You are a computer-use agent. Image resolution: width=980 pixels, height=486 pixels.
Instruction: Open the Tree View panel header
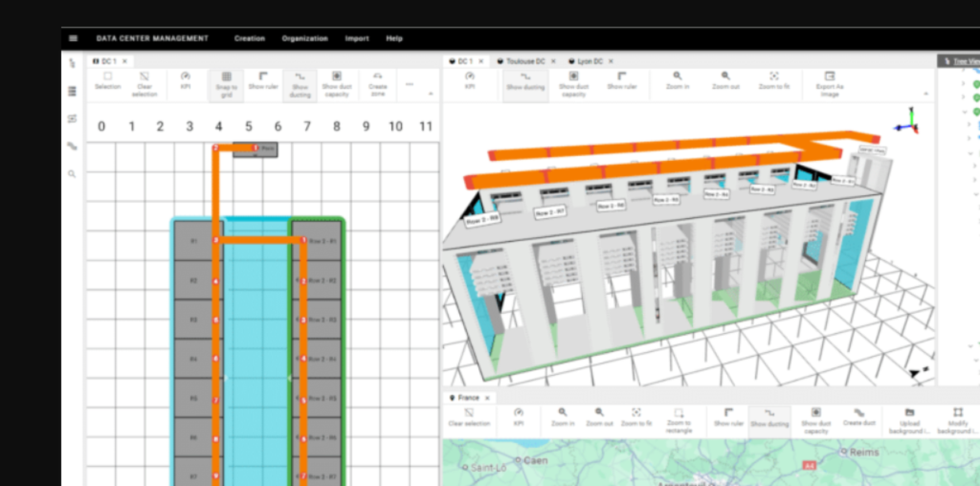961,61
